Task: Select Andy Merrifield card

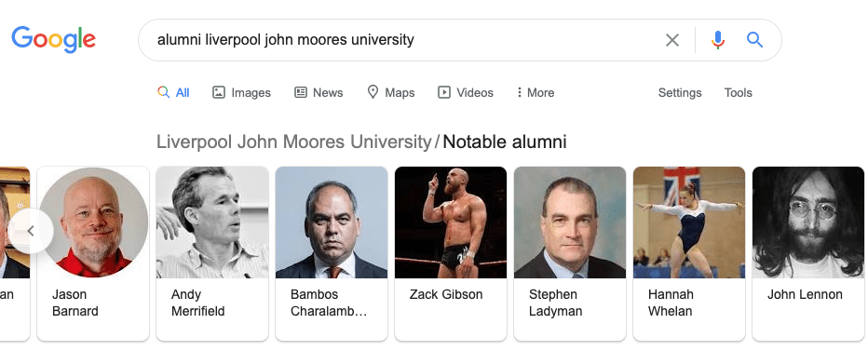Action: pyautogui.click(x=212, y=253)
